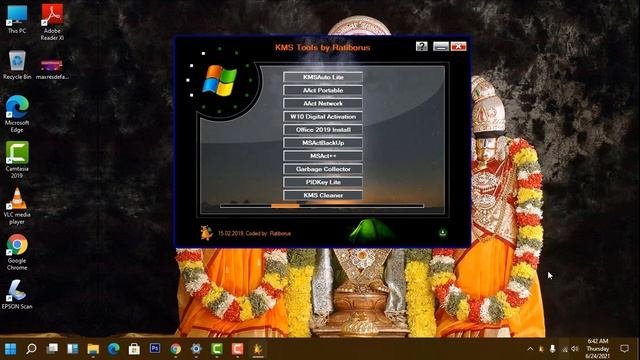Open MSActBackUp utility
Viewport: 640px width, 360px height.
coord(323,142)
